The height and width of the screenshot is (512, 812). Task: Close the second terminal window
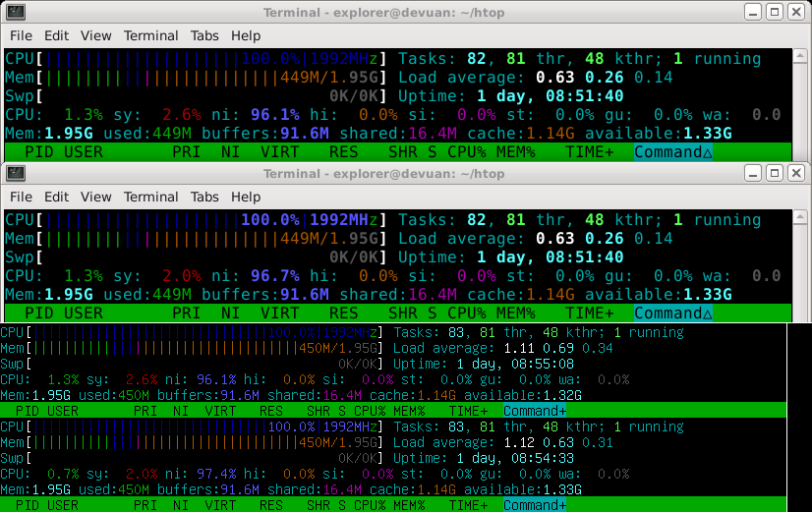[x=796, y=173]
